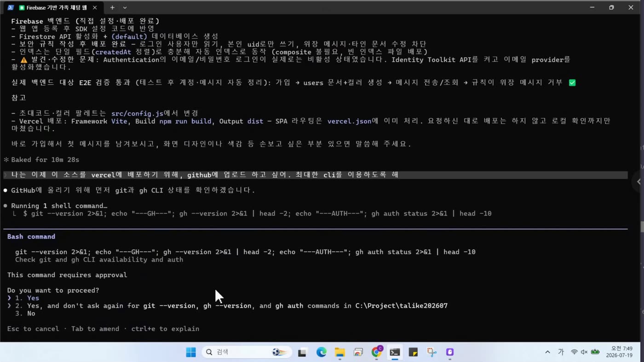Open File Explorer from taskbar

(x=339, y=352)
